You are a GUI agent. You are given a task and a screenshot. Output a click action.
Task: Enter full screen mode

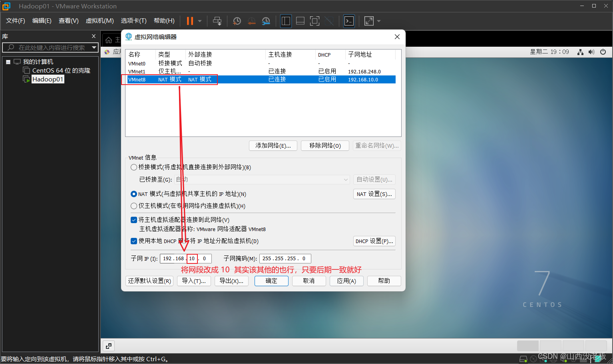pos(314,21)
